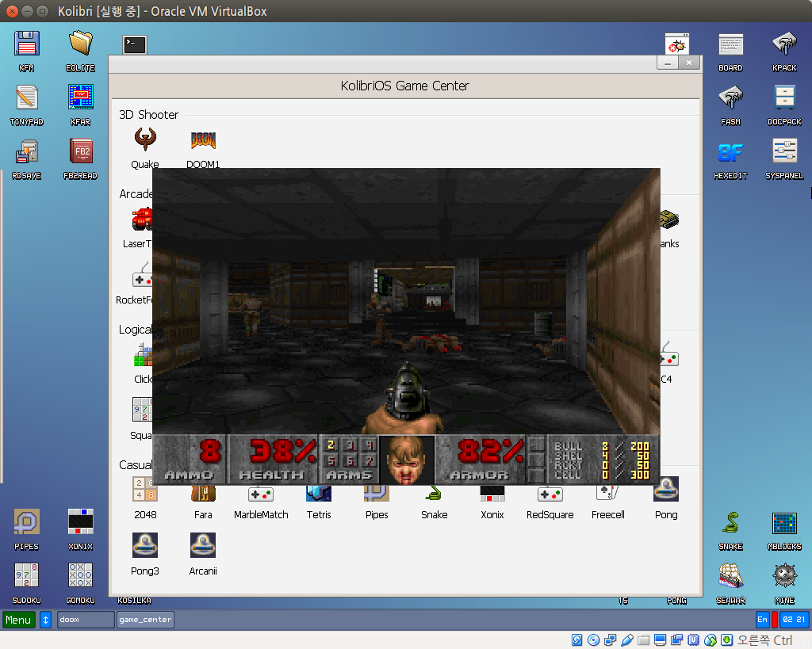Viewport: 812px width, 649px height.
Task: Click VirtualBox USB pen status icon
Action: click(627, 640)
